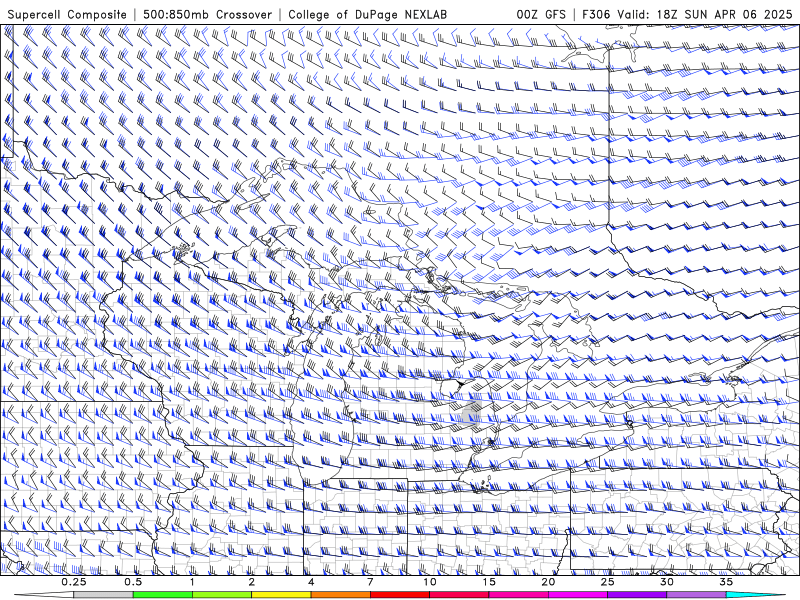
Task: Click the '00Z GFS' model run label
Action: [x=541, y=14]
